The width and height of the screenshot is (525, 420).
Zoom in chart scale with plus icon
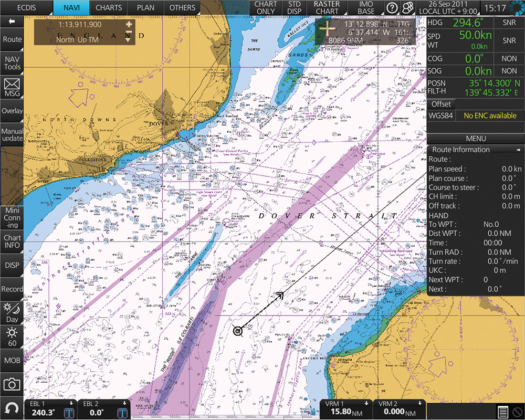point(129,25)
